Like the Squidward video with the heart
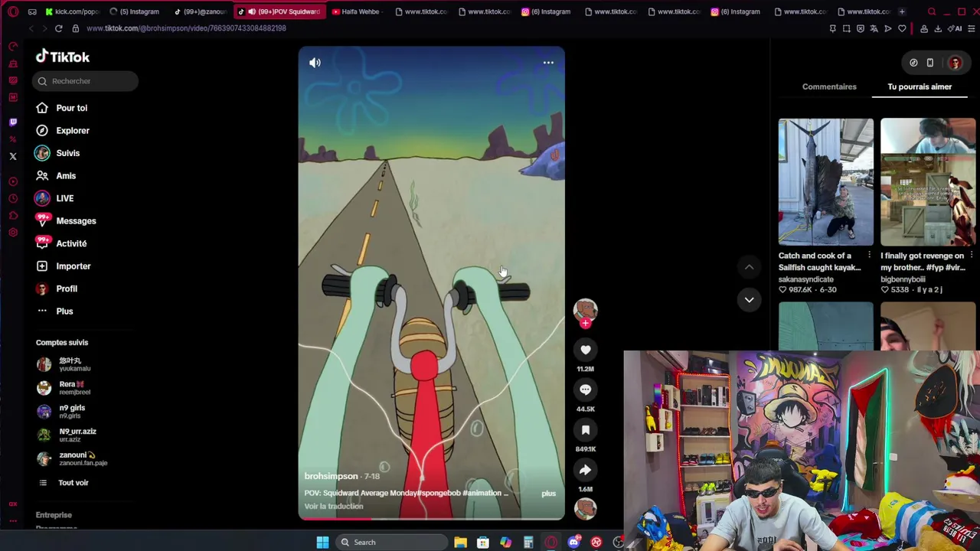This screenshot has height=551, width=980. coord(586,350)
